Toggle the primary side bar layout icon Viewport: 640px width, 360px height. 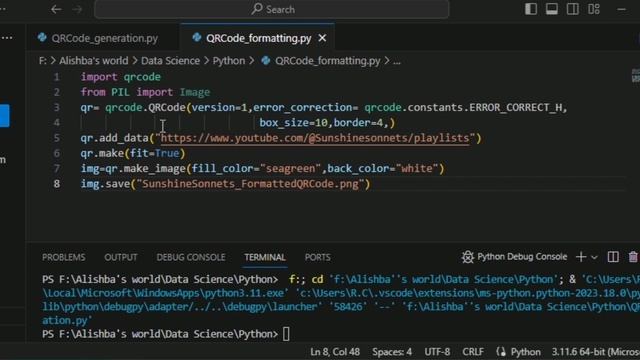coord(531,9)
